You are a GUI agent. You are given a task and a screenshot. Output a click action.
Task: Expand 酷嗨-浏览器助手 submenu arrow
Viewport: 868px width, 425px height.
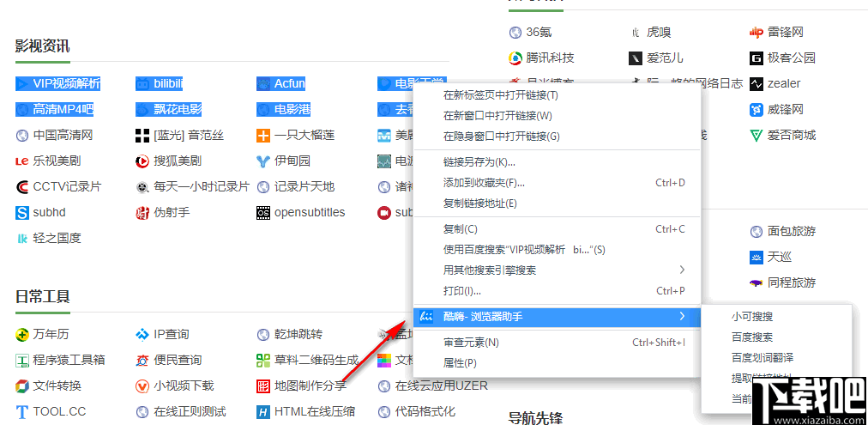(681, 317)
